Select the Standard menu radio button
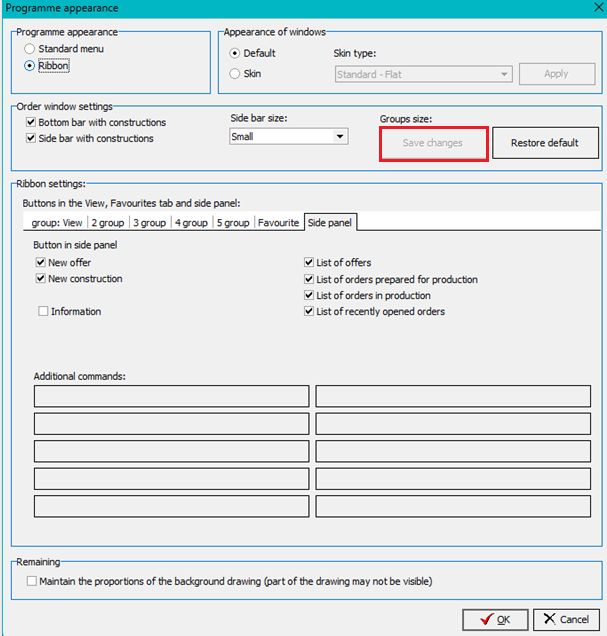The width and height of the screenshot is (607, 636). pos(30,49)
